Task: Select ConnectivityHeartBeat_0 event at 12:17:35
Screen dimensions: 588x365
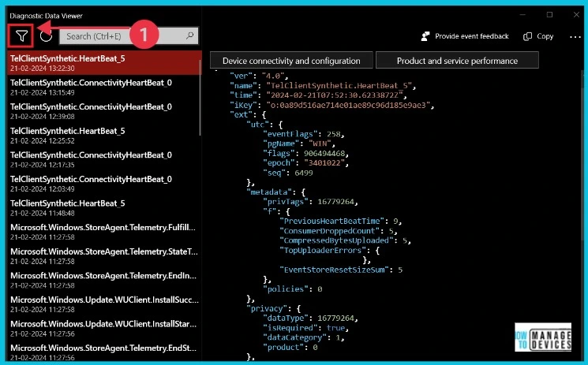Action: point(104,159)
